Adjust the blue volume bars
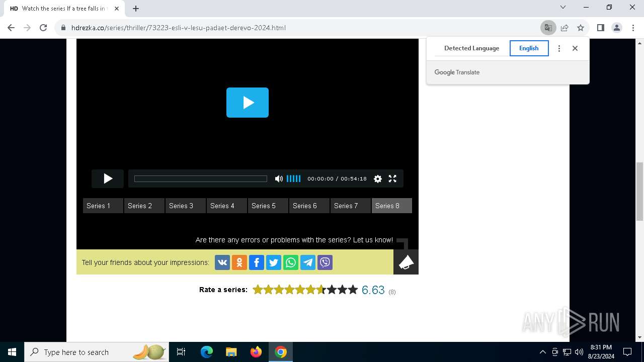Screen dimensions: 644x362 pyautogui.click(x=293, y=178)
